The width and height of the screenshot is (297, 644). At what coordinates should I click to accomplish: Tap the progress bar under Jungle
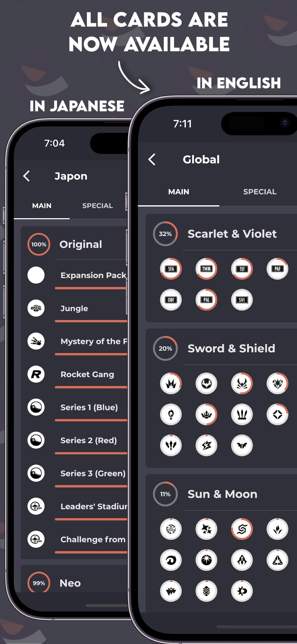click(x=91, y=321)
